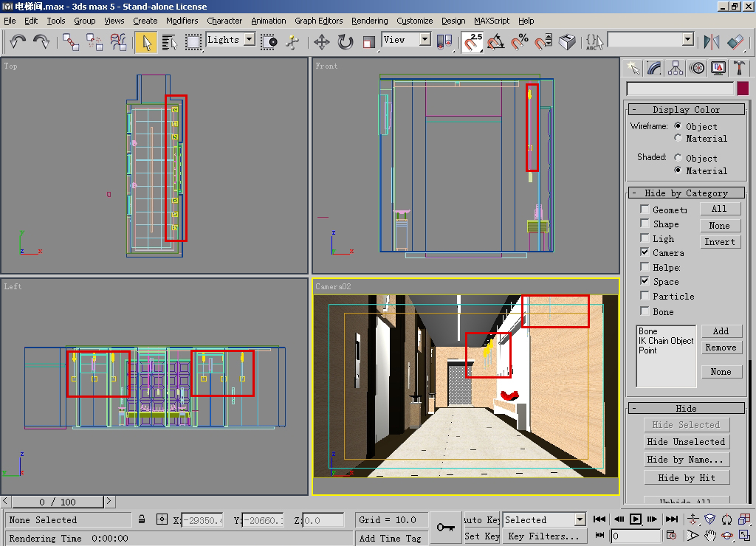The height and width of the screenshot is (546, 756).
Task: Click the Undo arrow in the toolbar
Action: click(x=18, y=41)
